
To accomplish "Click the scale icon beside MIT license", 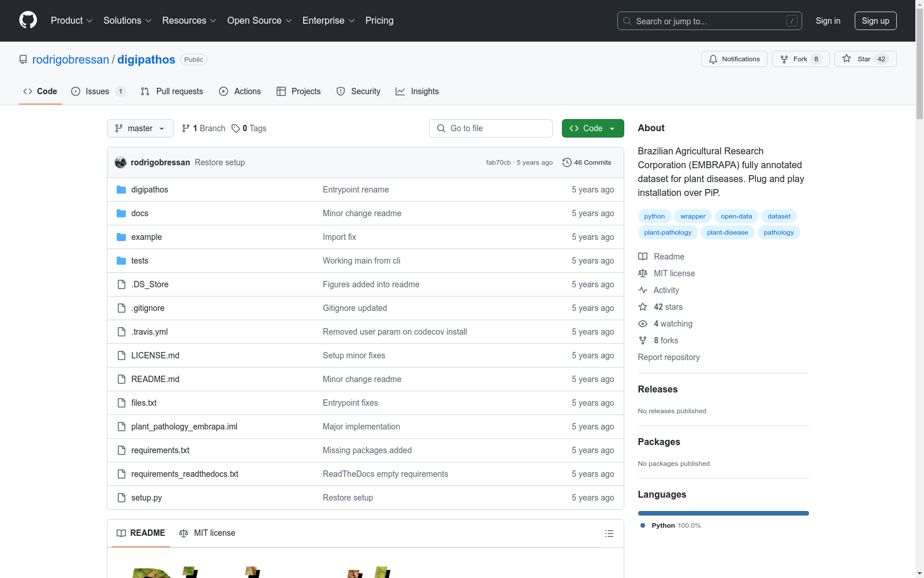I will 643,273.
